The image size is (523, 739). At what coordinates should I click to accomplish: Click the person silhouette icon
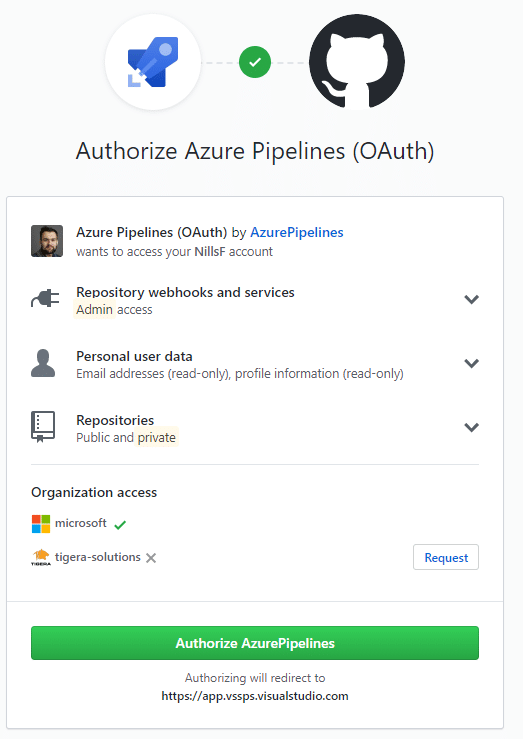pyautogui.click(x=43, y=363)
